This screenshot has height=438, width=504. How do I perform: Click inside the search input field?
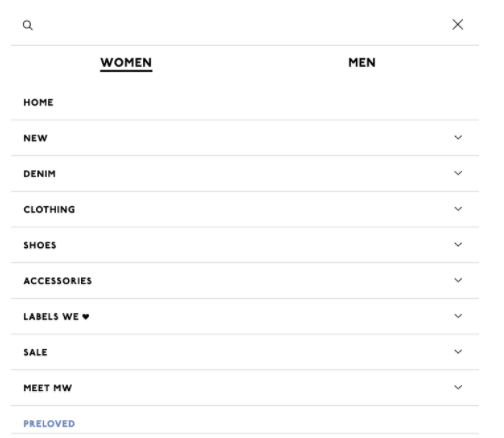coord(240,25)
